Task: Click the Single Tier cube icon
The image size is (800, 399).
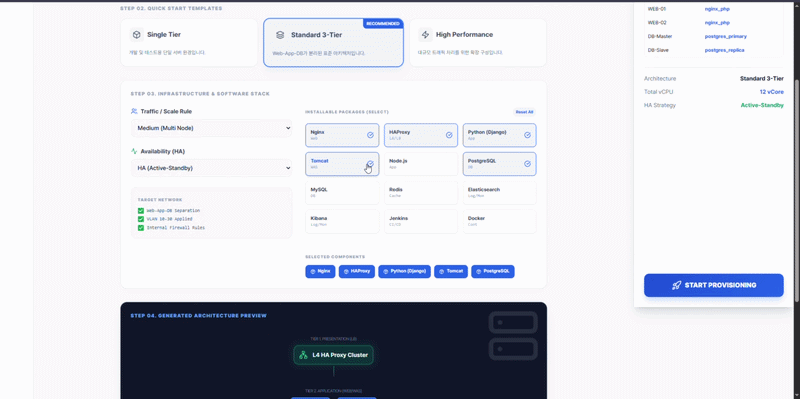Action: [137, 35]
